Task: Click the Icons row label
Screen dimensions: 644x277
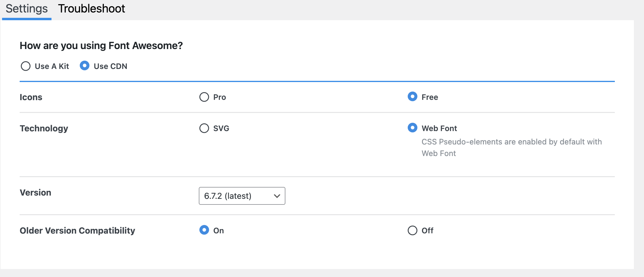Action: (31, 97)
